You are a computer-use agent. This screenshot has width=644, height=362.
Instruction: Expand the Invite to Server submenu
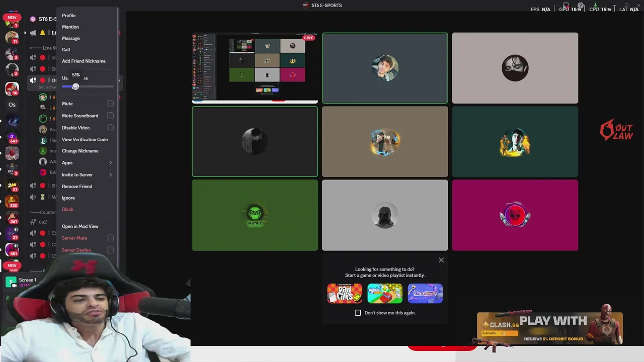[x=87, y=174]
